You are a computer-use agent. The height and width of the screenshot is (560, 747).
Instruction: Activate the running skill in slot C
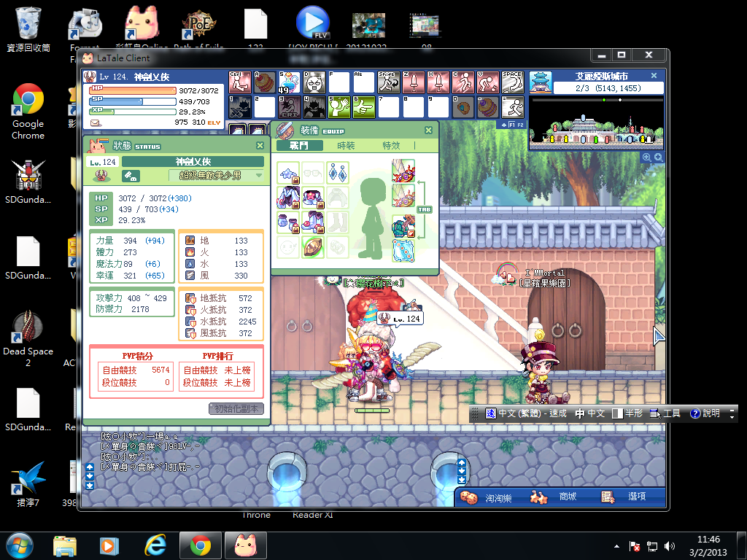tap(463, 82)
